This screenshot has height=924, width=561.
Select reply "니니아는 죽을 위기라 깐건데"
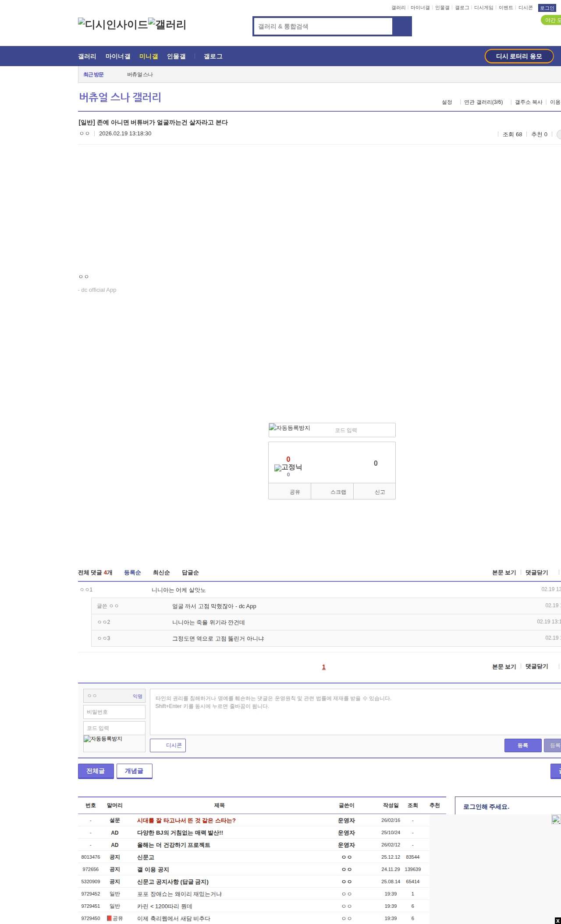pos(209,623)
